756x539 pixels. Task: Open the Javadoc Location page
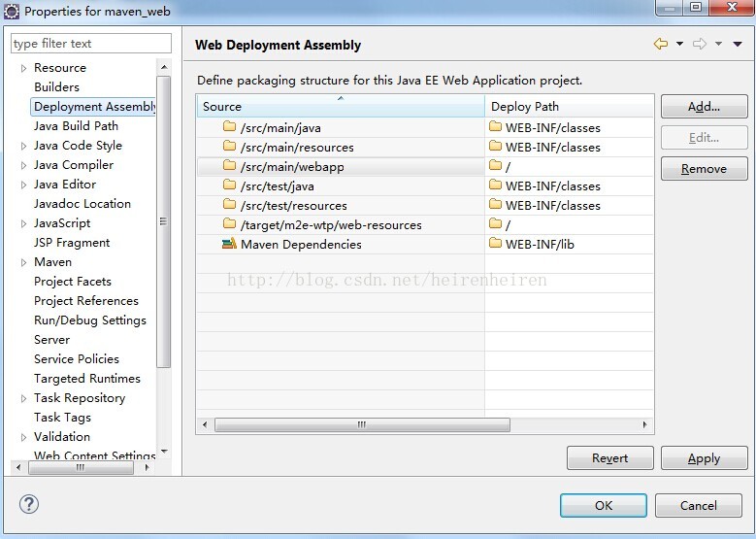click(82, 204)
